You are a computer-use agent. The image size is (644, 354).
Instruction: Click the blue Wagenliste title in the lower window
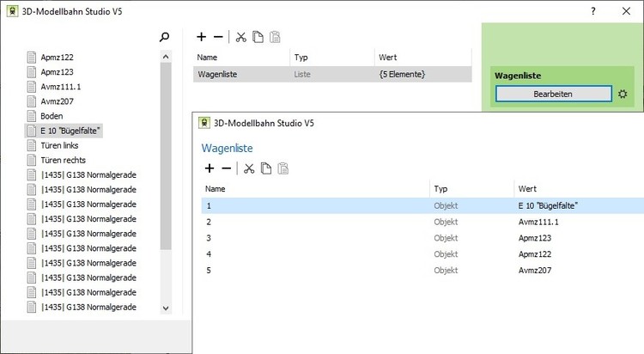pos(228,148)
